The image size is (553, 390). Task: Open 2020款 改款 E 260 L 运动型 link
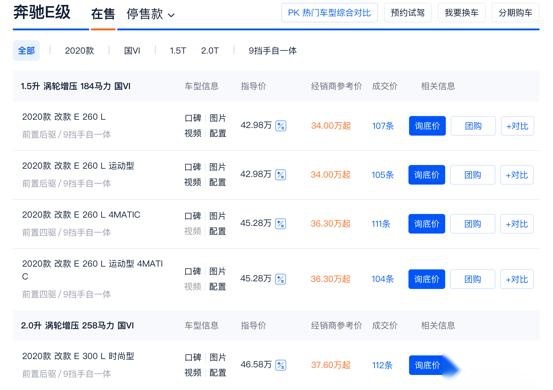[78, 166]
